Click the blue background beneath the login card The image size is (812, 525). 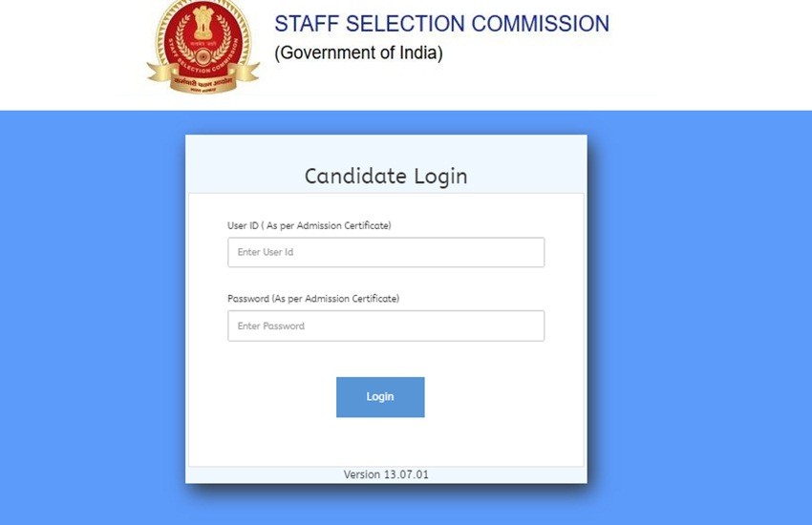(386, 506)
